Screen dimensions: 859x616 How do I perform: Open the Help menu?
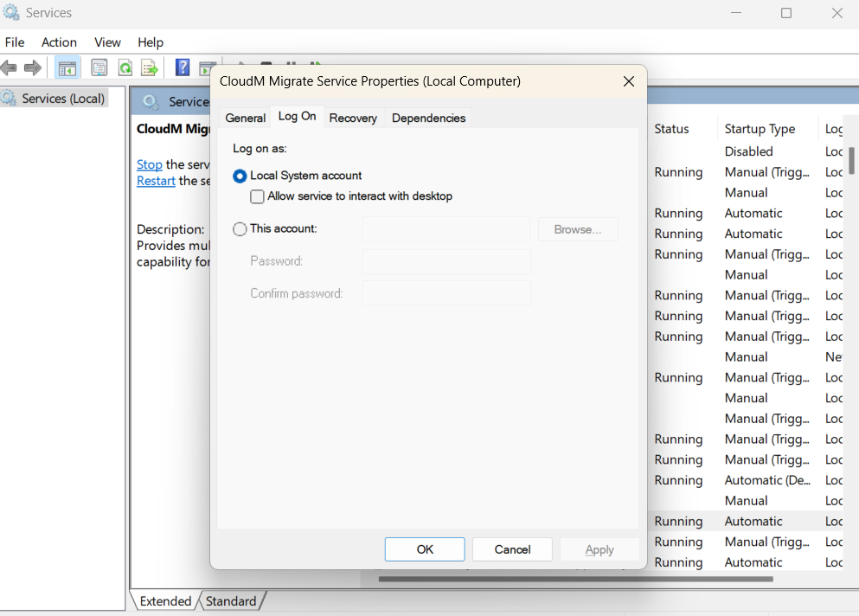pyautogui.click(x=151, y=42)
